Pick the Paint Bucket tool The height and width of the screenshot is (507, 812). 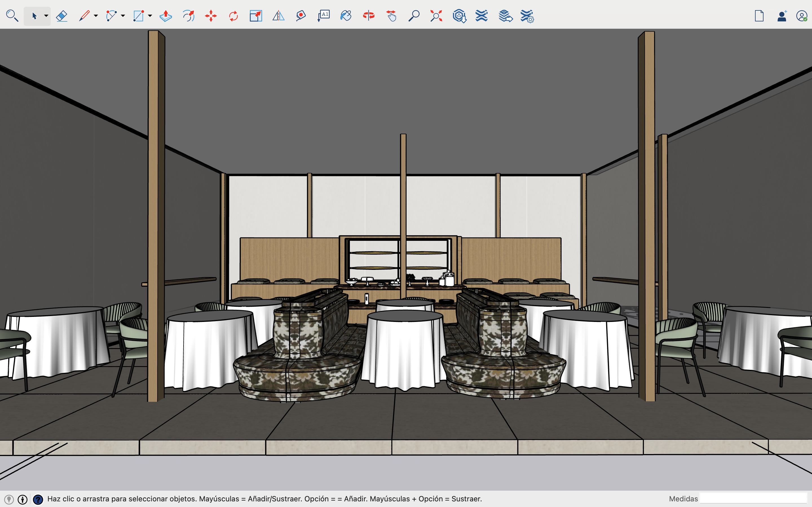coord(346,16)
